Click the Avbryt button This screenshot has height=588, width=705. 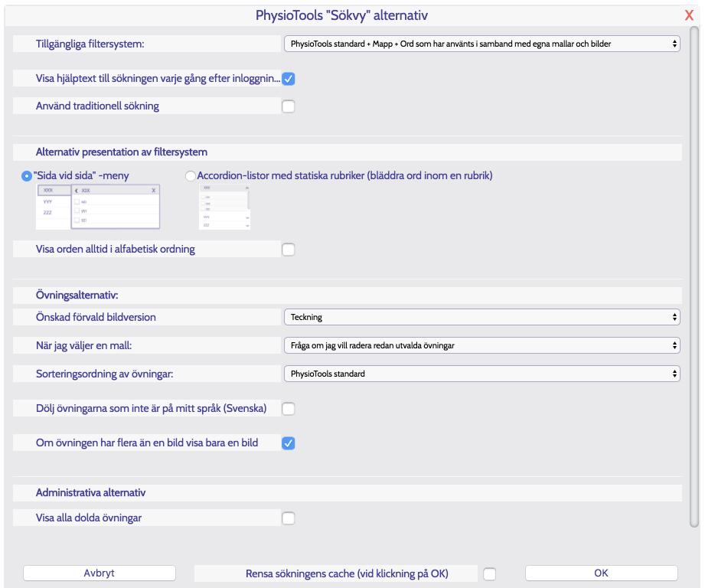point(100,573)
